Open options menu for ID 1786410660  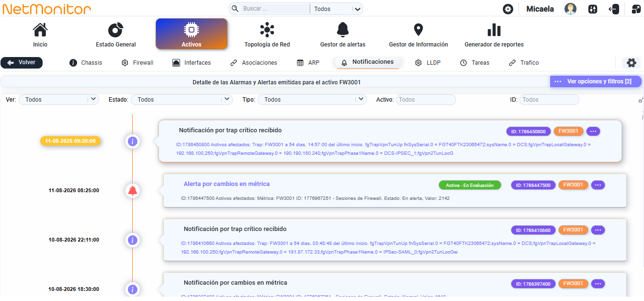598,230
